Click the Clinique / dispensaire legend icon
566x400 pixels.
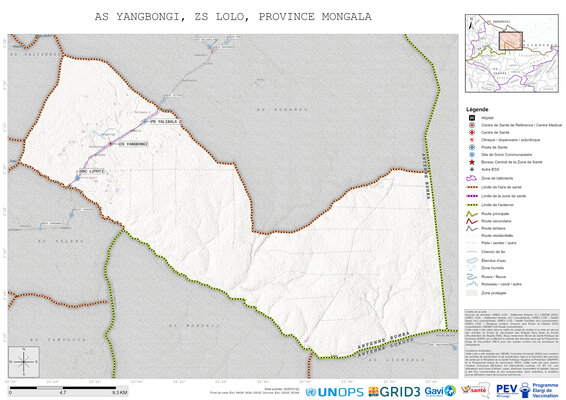[471, 140]
